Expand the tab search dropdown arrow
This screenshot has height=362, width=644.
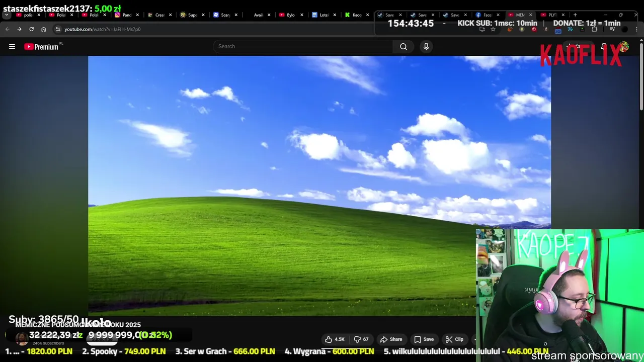click(7, 15)
